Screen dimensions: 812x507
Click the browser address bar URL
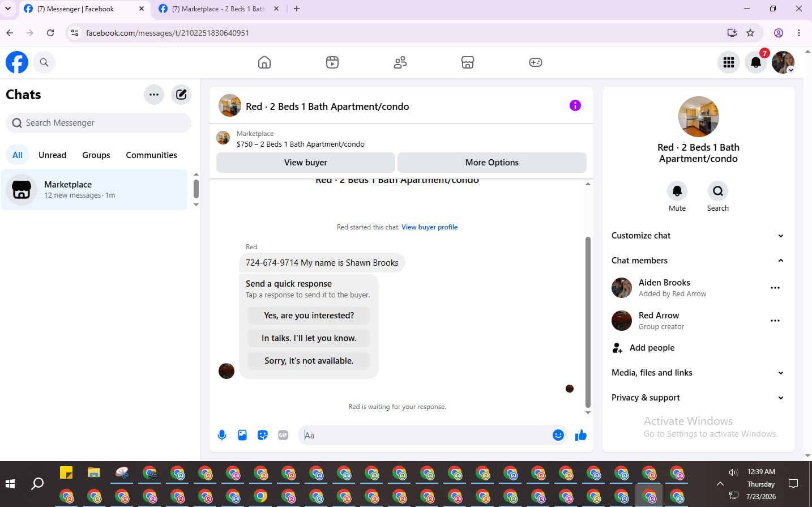[168, 33]
